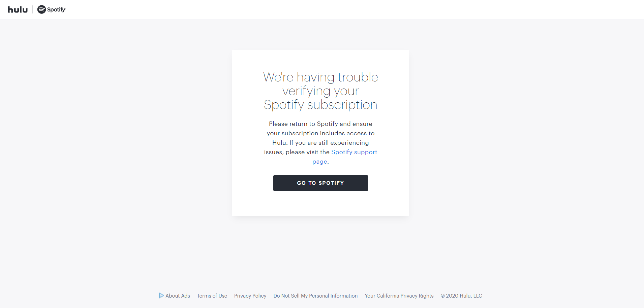Image resolution: width=644 pixels, height=308 pixels.
Task: Open Your California Privacy Rights link
Action: [399, 296]
